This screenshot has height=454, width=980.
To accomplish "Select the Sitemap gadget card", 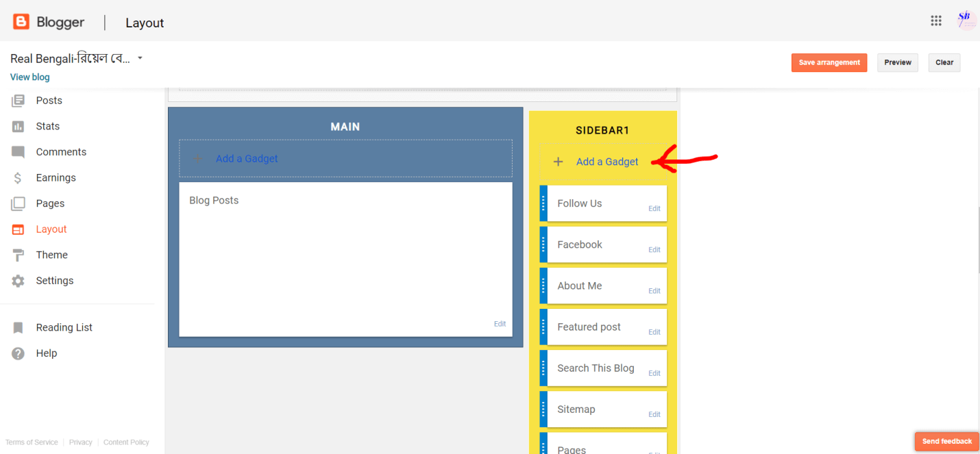I will click(x=603, y=409).
